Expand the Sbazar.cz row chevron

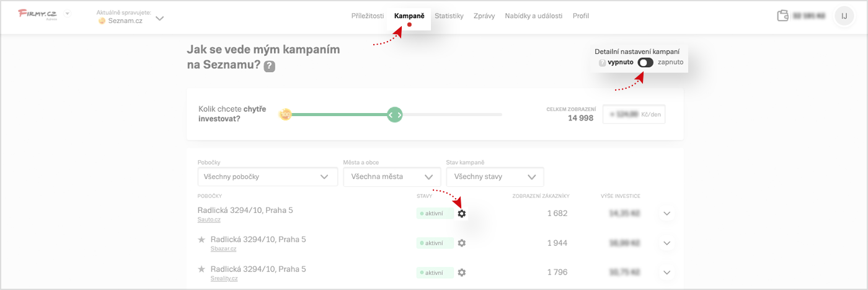667,243
